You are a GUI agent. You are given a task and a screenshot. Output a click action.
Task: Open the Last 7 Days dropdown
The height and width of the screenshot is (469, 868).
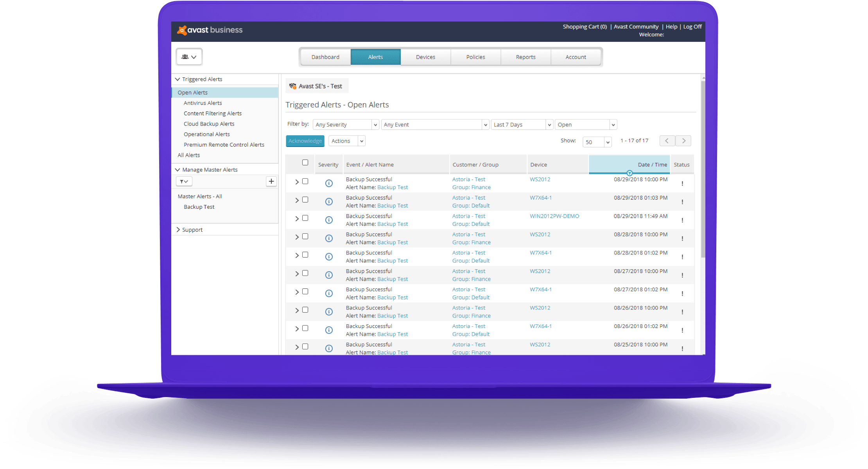coord(522,125)
